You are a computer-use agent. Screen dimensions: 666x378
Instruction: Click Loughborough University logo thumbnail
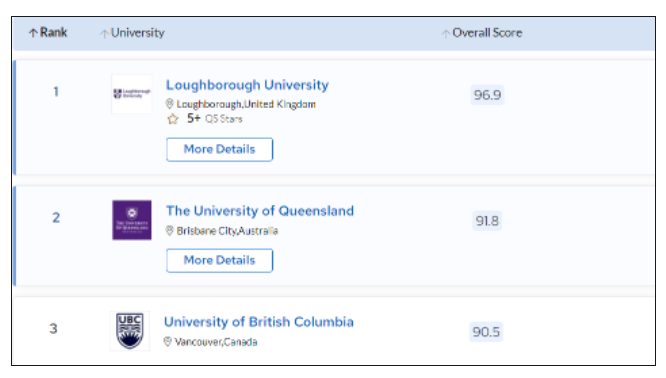[132, 94]
